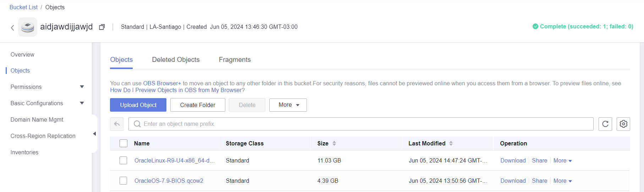This screenshot has width=644, height=192.
Task: Expand the Basic Configurations menu
Action: pyautogui.click(x=82, y=103)
